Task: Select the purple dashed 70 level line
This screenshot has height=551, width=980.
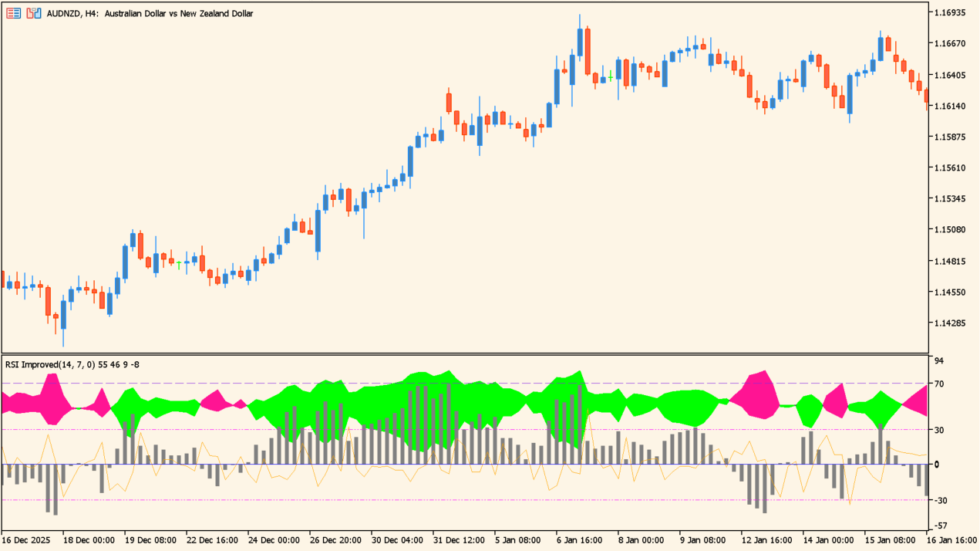Action: pos(463,383)
